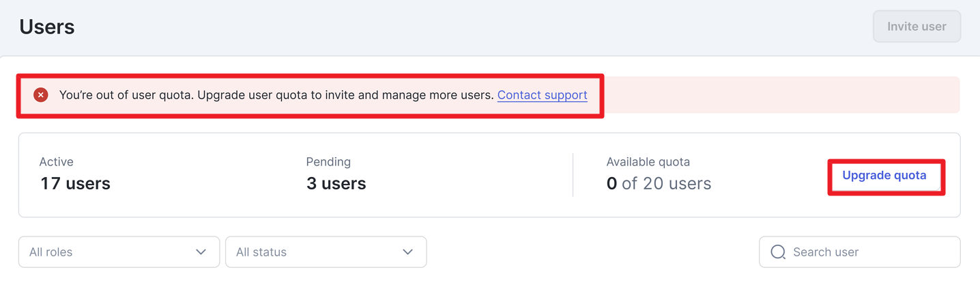The image size is (980, 285).
Task: Click the bold zero in available quota
Action: tap(611, 183)
